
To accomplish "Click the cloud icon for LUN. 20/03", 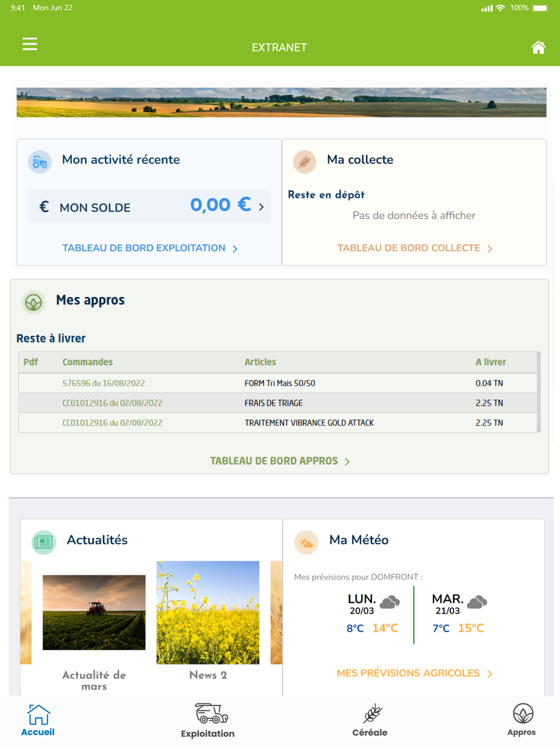I will pos(390,603).
